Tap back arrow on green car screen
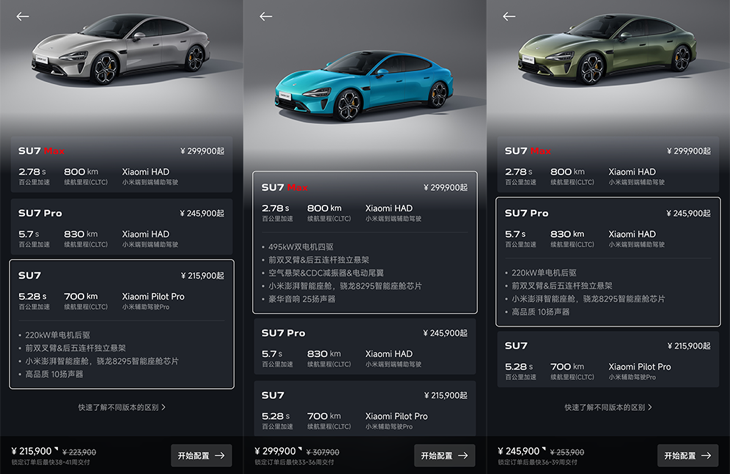Viewport: 730px width, 474px height. tap(509, 16)
